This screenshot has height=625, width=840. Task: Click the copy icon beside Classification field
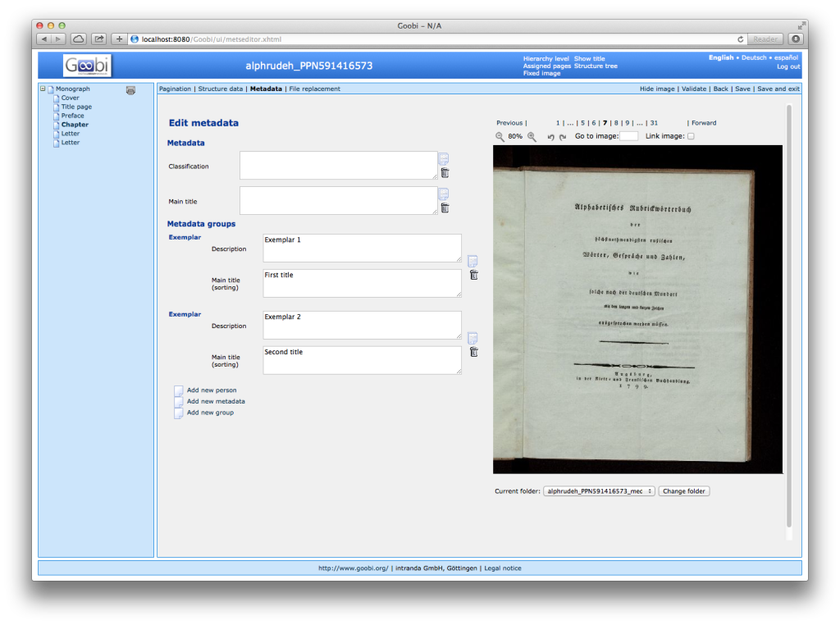tap(444, 158)
